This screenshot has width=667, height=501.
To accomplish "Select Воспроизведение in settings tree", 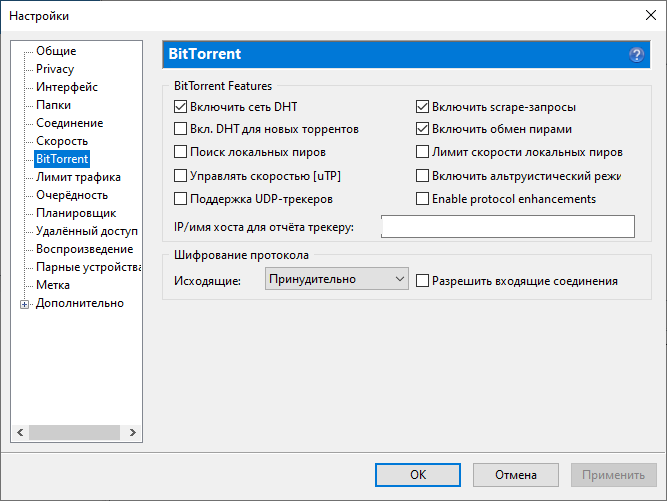I will click(x=84, y=249).
